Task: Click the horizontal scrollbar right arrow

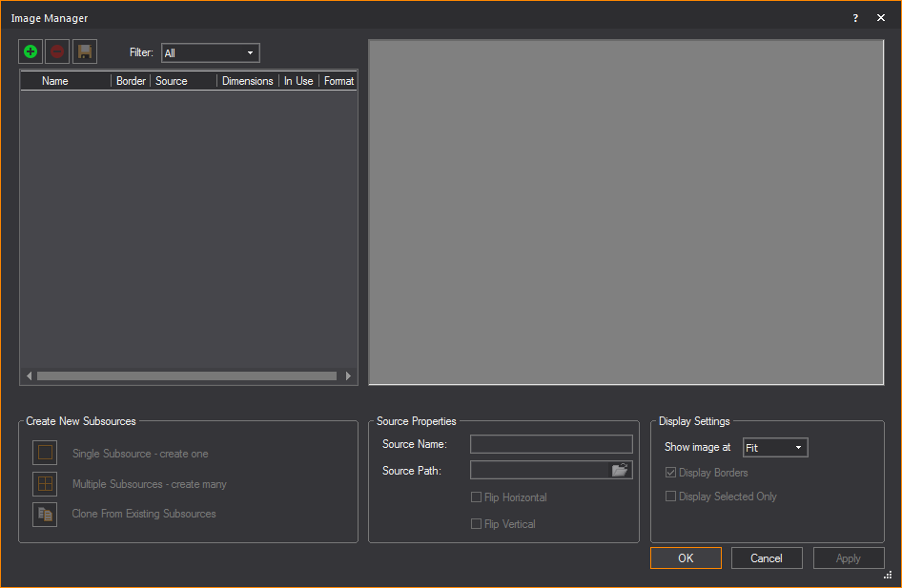Action: (349, 376)
